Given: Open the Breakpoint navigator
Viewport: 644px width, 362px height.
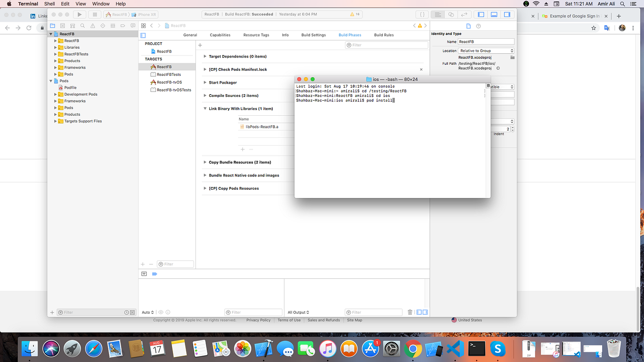Looking at the screenshot, I should 123,26.
